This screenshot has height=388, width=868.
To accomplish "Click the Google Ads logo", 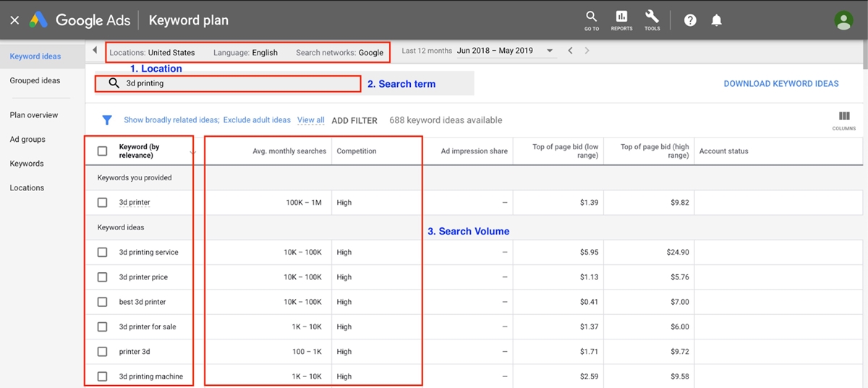I will coord(80,20).
